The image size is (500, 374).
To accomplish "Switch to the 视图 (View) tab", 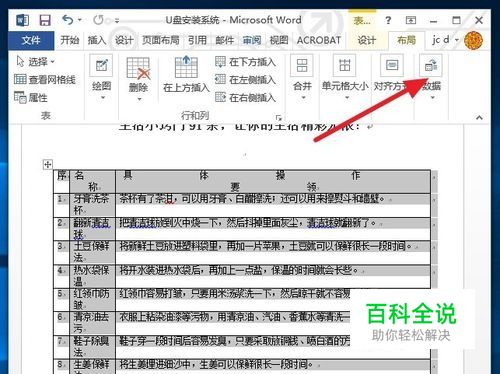I will tap(279, 40).
